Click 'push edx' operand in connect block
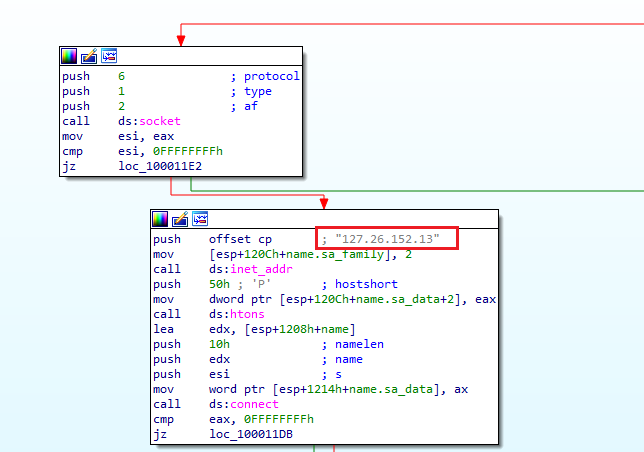The height and width of the screenshot is (452, 644). (x=219, y=359)
